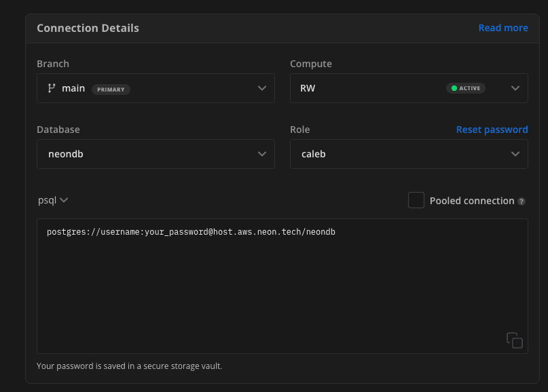Click the Branch dropdown chevron
This screenshot has height=392, width=548.
click(262, 87)
